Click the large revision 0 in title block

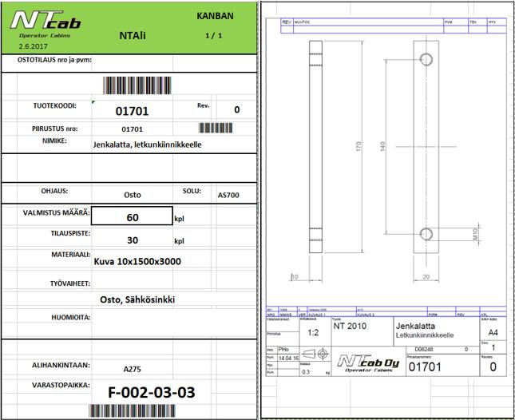[x=493, y=367]
